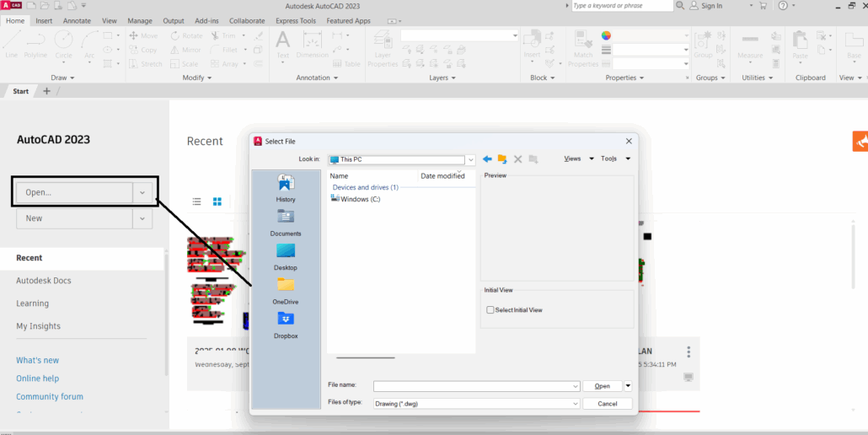Click the History shortcut in Places list
The image size is (868, 435).
click(286, 186)
